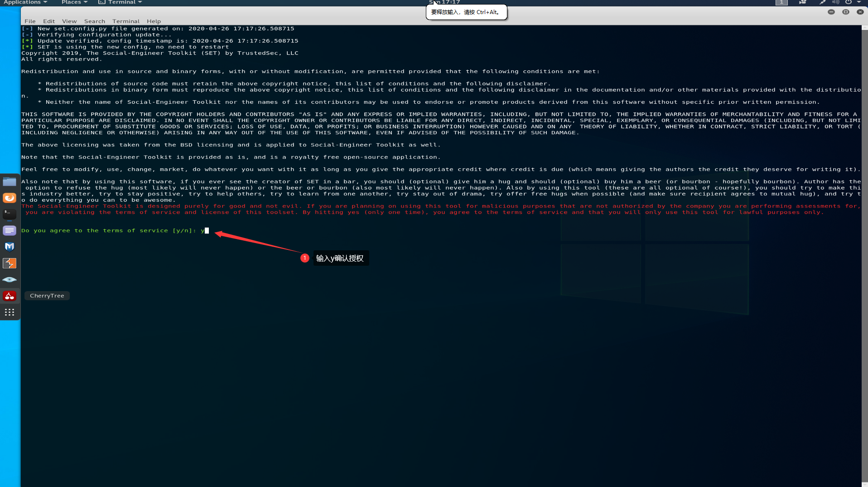Screen dimensions: 868x487
Task: Launch Firefox from the dock
Action: [10, 198]
